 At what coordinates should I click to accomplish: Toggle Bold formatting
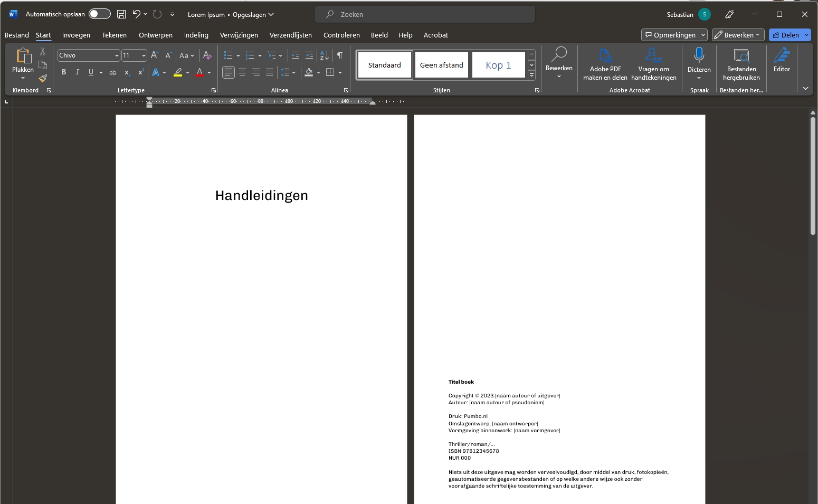coord(64,72)
